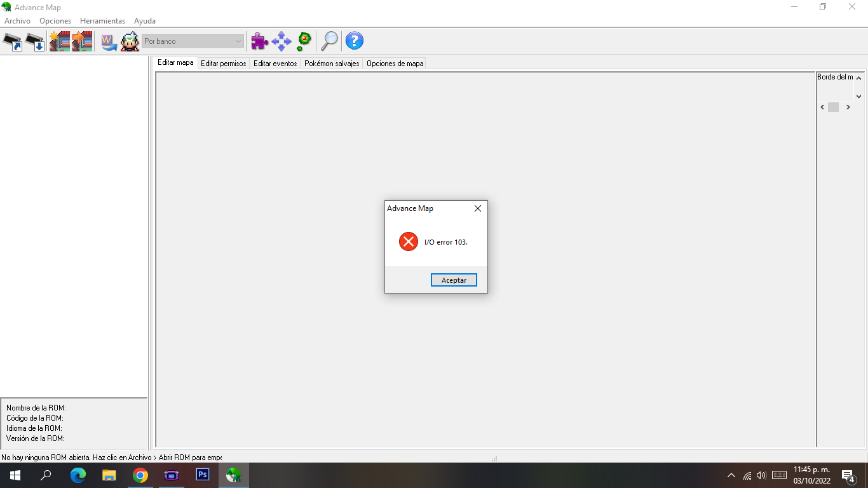Switch to the Editar eventos tab
This screenshot has width=868, height=488.
click(x=275, y=63)
